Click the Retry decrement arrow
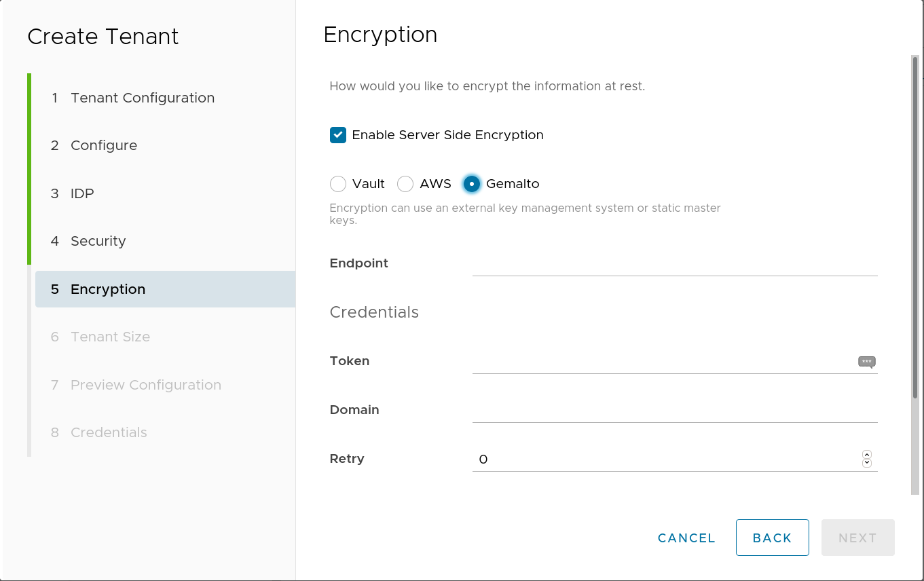Screen dimensions: 924x581 coord(867,462)
